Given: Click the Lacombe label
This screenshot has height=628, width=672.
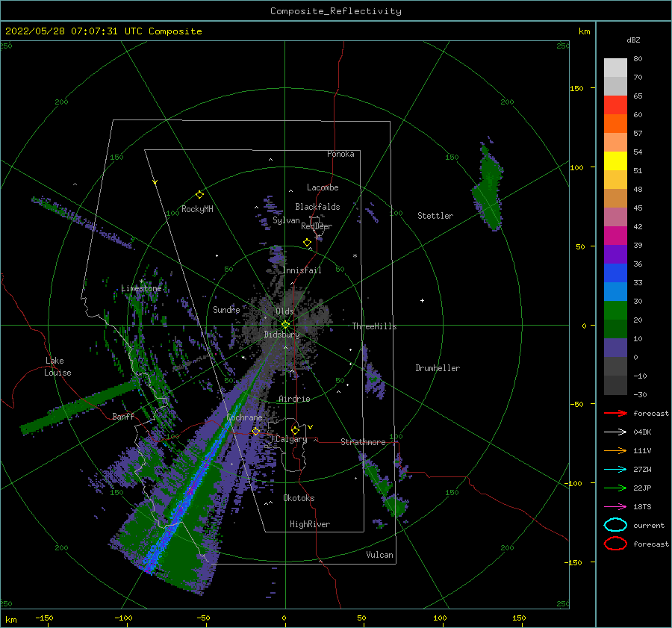Looking at the screenshot, I should click(323, 187).
